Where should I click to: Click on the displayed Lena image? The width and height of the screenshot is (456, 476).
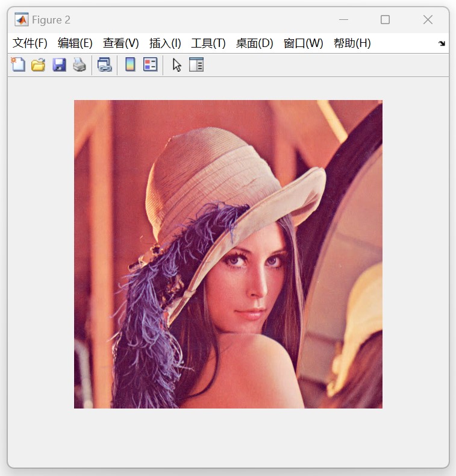point(228,254)
